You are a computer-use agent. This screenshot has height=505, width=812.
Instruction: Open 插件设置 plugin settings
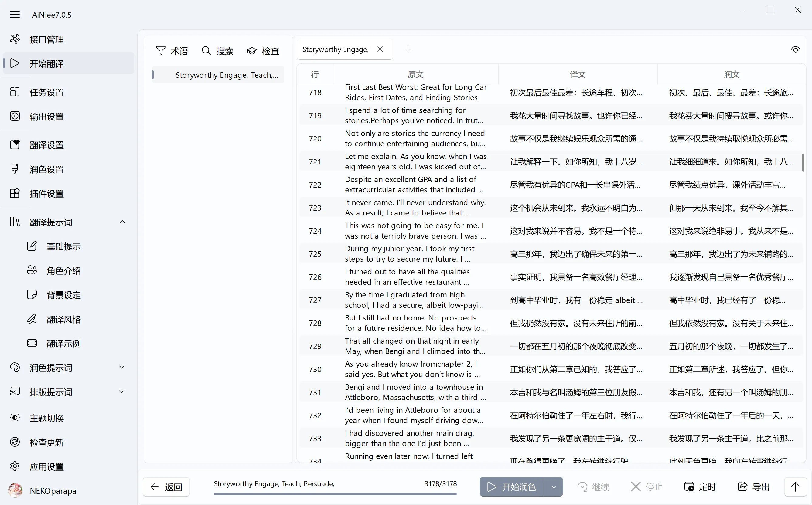pos(46,194)
